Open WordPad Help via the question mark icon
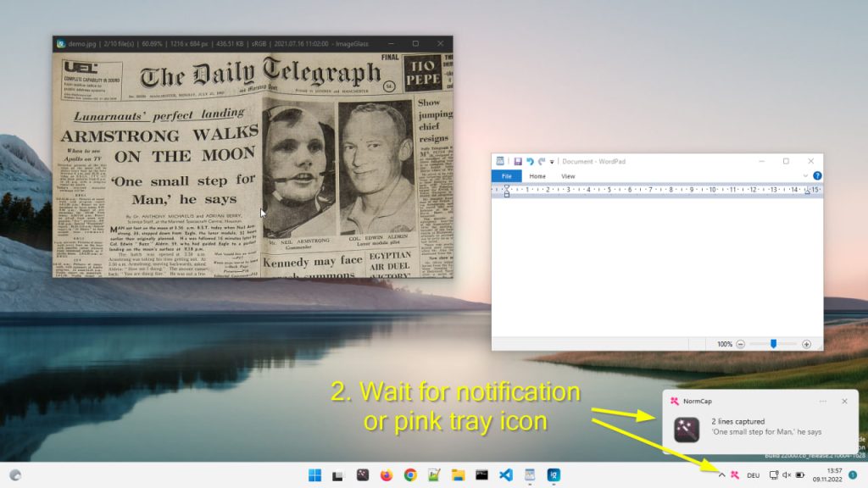The image size is (868, 488). tap(817, 176)
